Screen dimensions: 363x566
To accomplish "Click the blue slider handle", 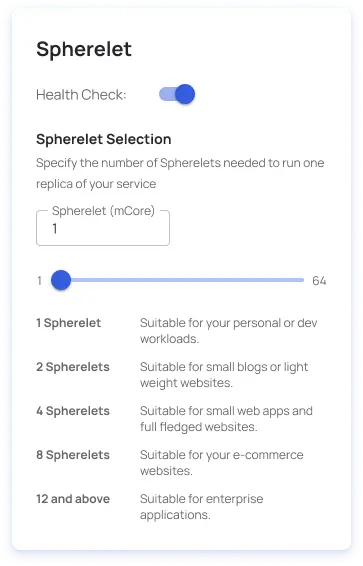I will (61, 280).
